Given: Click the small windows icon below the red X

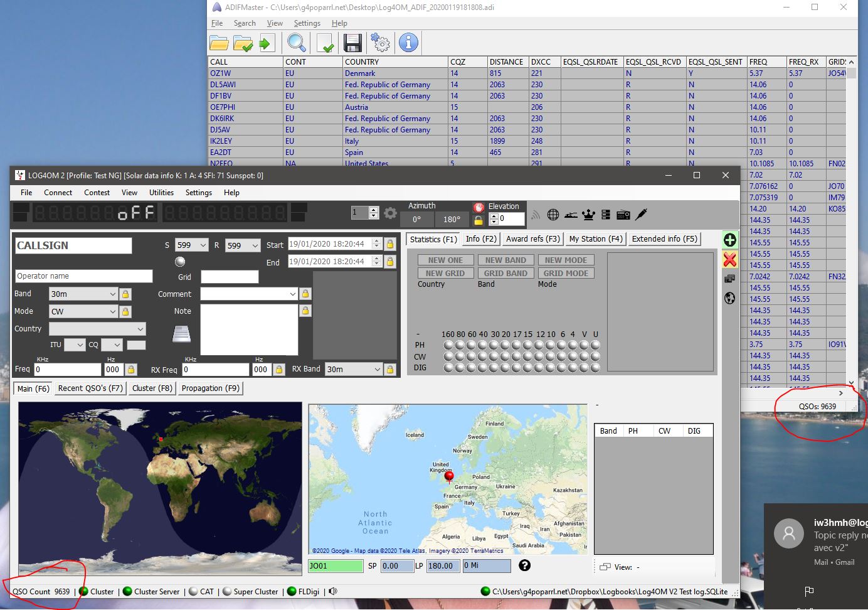Looking at the screenshot, I should pyautogui.click(x=729, y=279).
